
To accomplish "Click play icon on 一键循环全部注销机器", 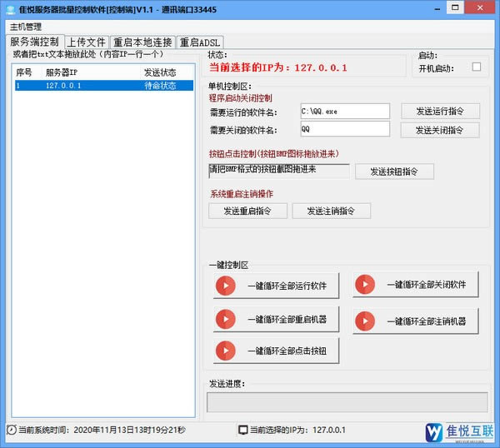I will pyautogui.click(x=365, y=321).
